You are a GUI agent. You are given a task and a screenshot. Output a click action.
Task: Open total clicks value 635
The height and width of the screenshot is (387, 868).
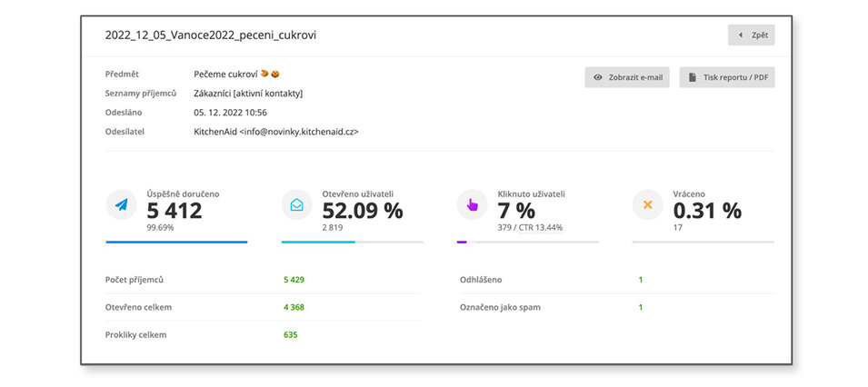[290, 334]
